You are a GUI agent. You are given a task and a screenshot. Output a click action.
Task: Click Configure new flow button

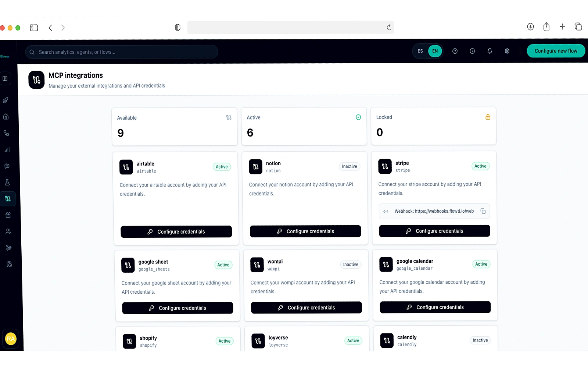(x=556, y=51)
